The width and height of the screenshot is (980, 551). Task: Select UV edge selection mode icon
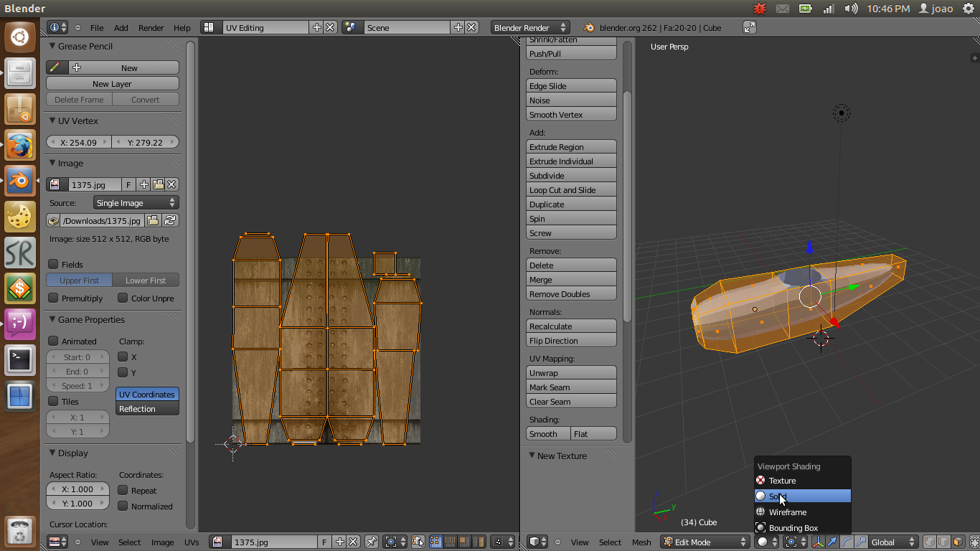(x=450, y=542)
